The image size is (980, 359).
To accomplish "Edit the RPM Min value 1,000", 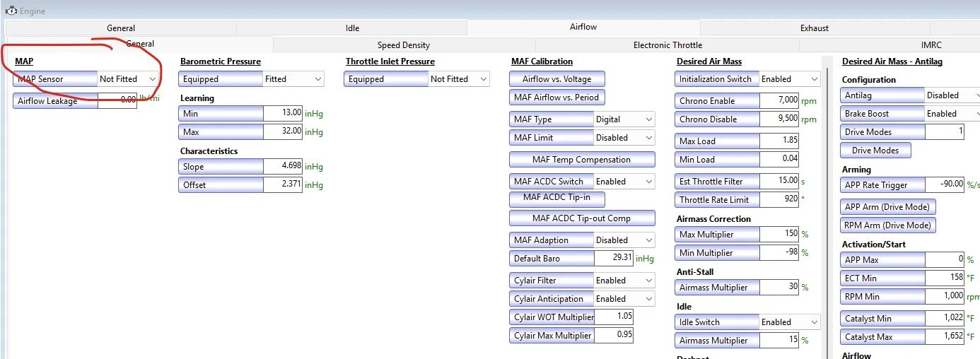I will 945,297.
